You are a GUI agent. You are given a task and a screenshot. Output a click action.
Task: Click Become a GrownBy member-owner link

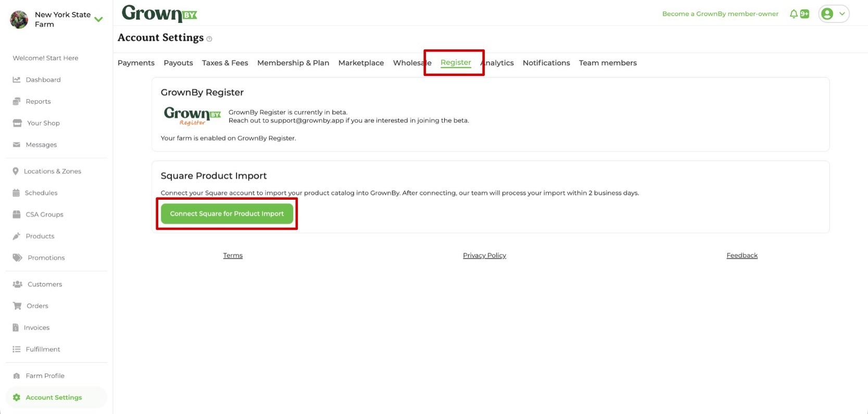(x=720, y=14)
